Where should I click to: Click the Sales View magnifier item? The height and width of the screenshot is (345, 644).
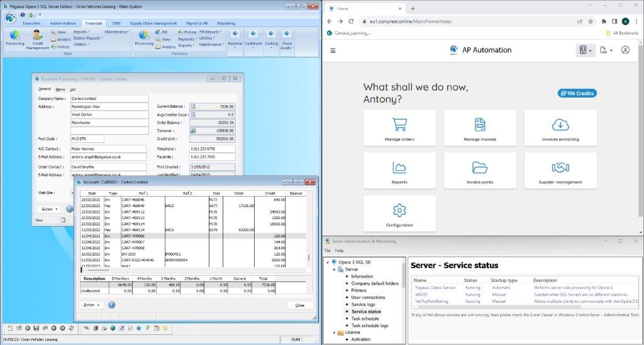58,32
